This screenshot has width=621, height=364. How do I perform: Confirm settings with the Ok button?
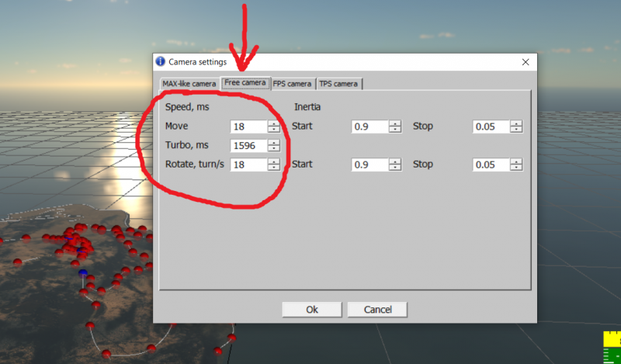312,310
